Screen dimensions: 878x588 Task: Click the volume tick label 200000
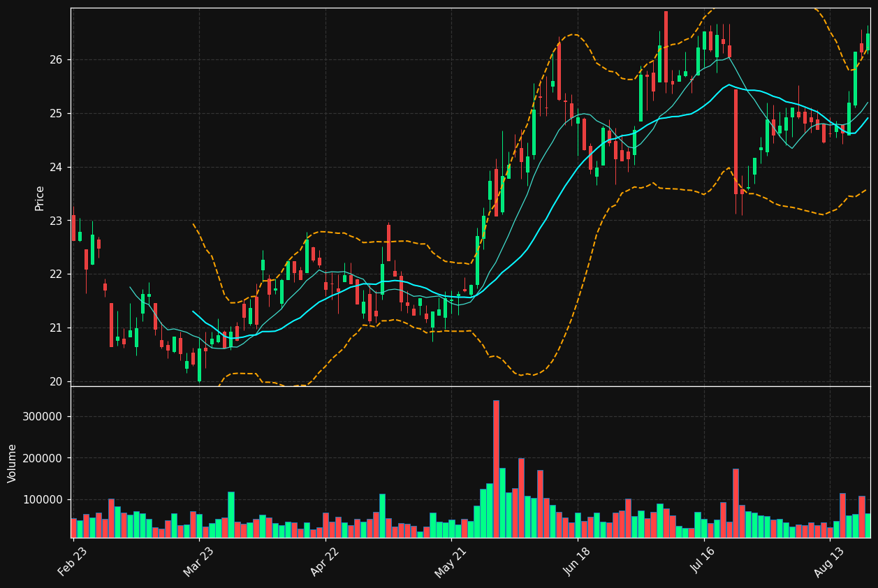[43, 458]
